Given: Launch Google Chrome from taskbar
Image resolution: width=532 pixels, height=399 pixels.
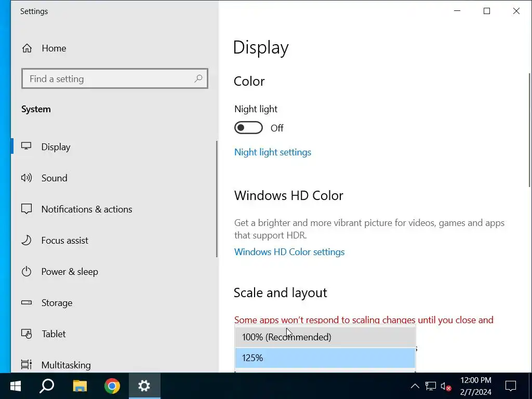Looking at the screenshot, I should 112,386.
